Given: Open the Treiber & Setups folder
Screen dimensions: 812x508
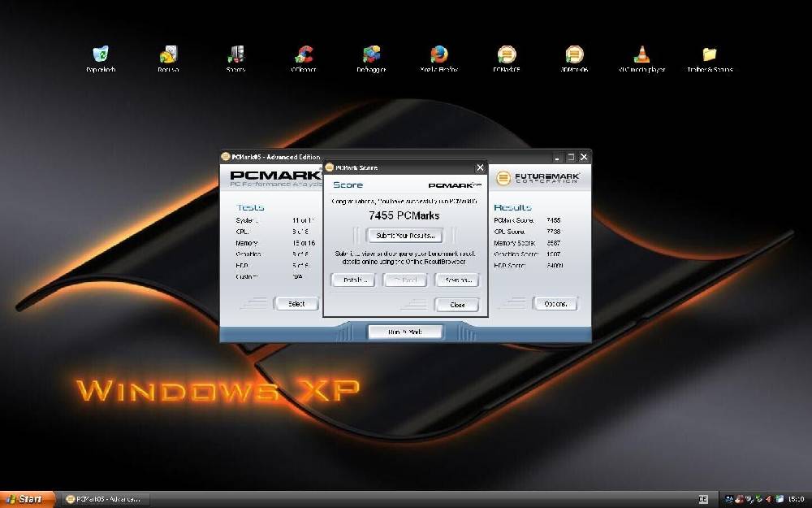Looking at the screenshot, I should (x=710, y=59).
